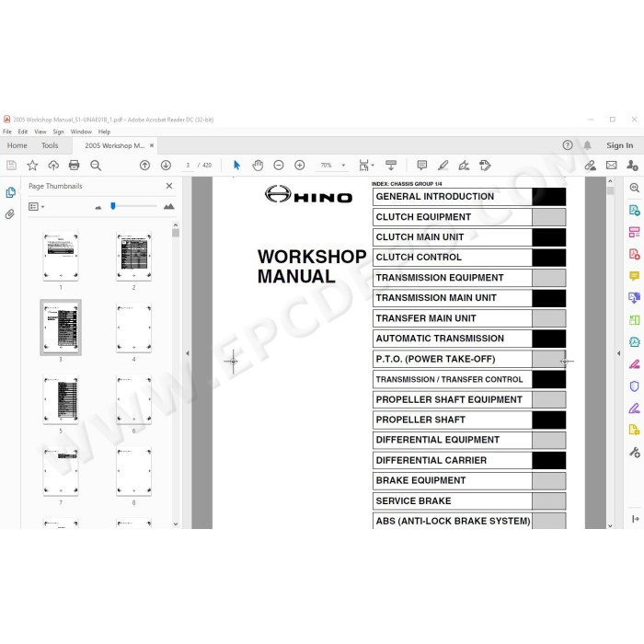
Task: Open the Attachments paperclip panel
Action: pyautogui.click(x=10, y=214)
